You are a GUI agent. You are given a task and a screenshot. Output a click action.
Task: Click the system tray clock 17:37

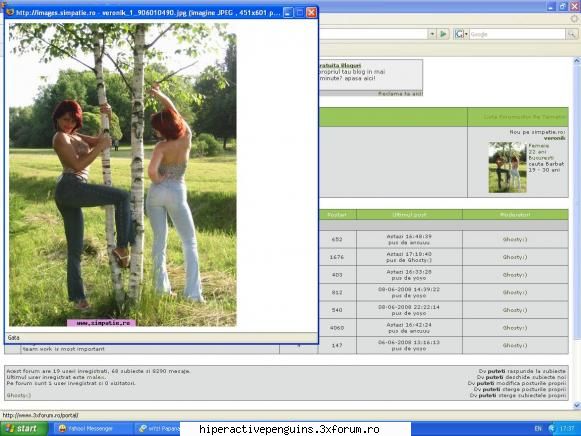pyautogui.click(x=567, y=429)
